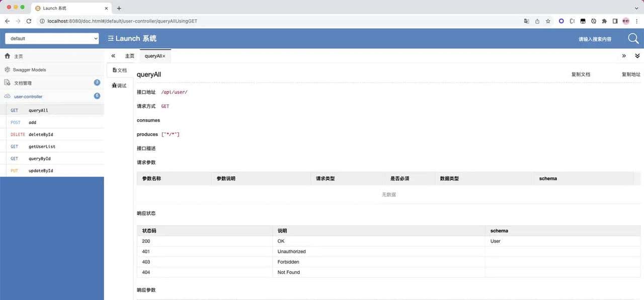The width and height of the screenshot is (644, 300).
Task: Click the 复制地址 copy address link
Action: (631, 74)
